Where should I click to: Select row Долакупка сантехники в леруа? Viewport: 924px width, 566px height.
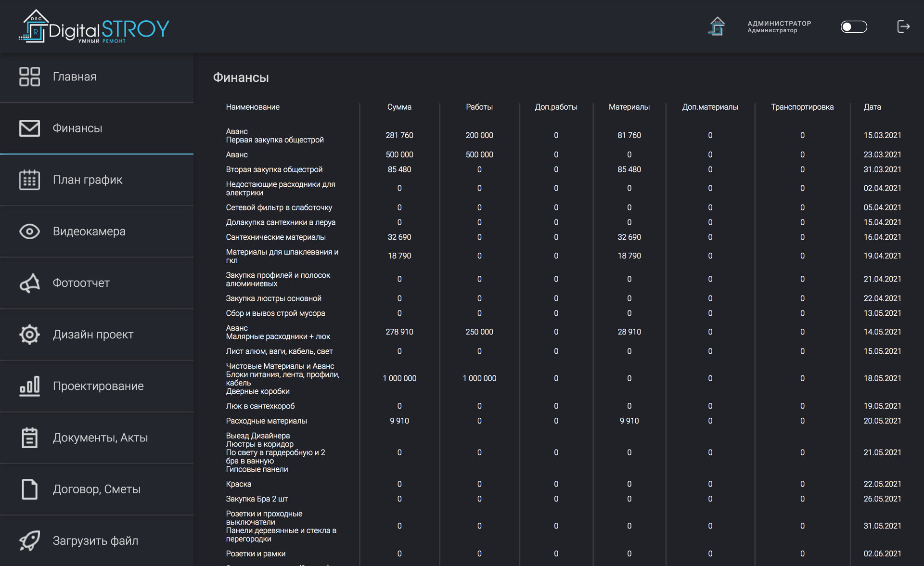tap(564, 222)
